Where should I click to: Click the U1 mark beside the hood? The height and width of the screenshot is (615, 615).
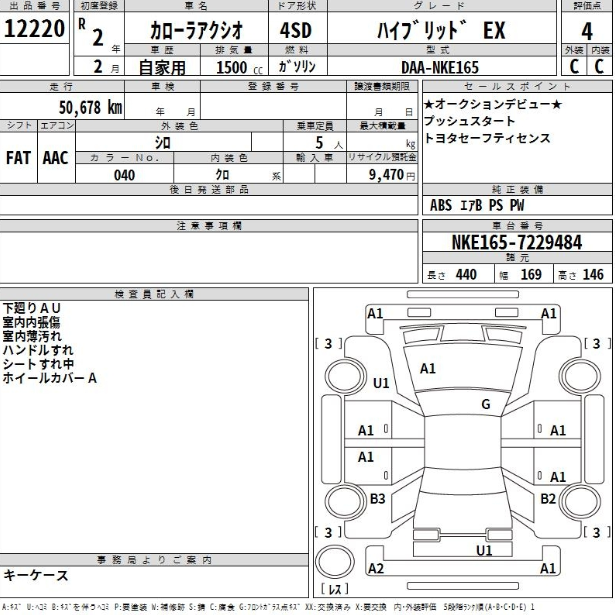tap(381, 383)
